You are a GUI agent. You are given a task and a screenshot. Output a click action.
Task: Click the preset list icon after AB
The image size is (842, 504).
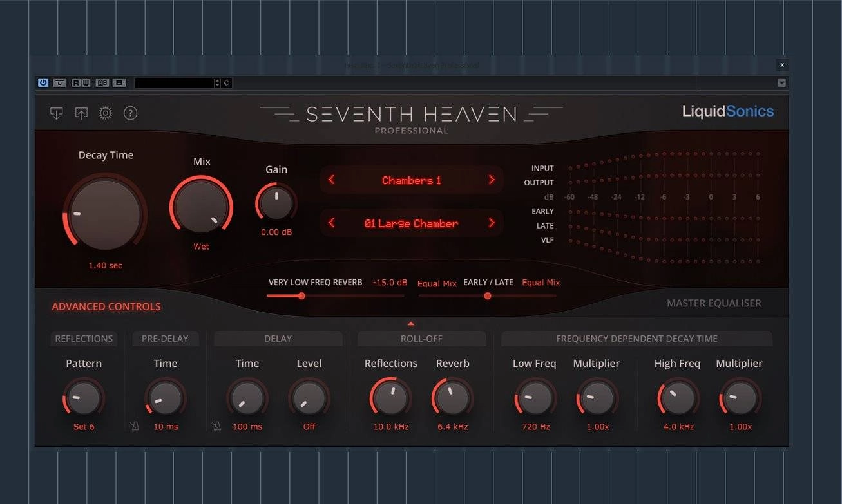(x=119, y=82)
